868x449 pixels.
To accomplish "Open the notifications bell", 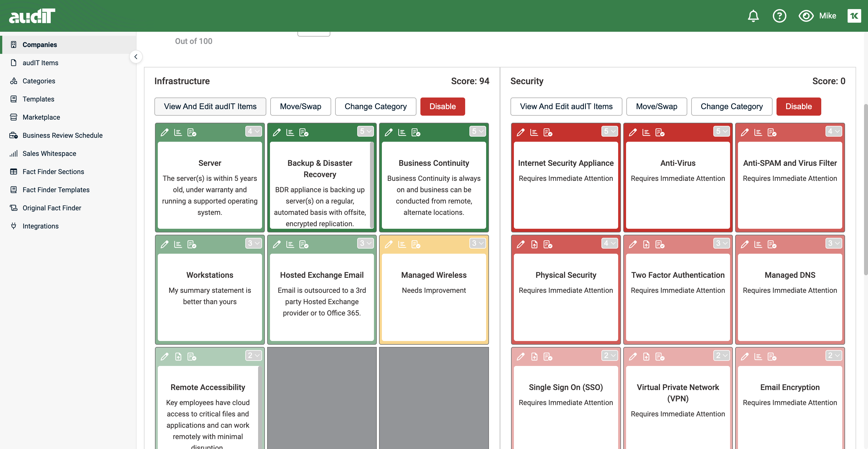I will point(753,16).
